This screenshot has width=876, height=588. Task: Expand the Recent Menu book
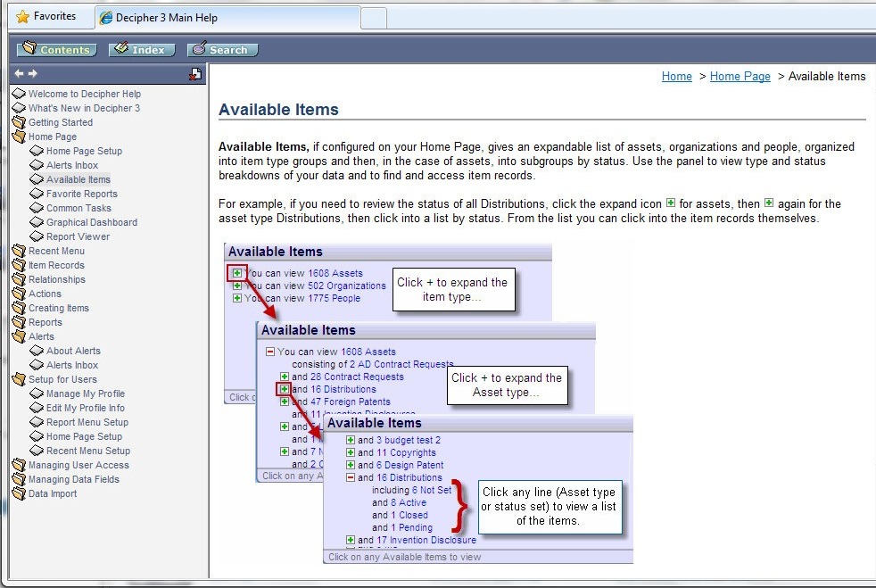[x=19, y=251]
